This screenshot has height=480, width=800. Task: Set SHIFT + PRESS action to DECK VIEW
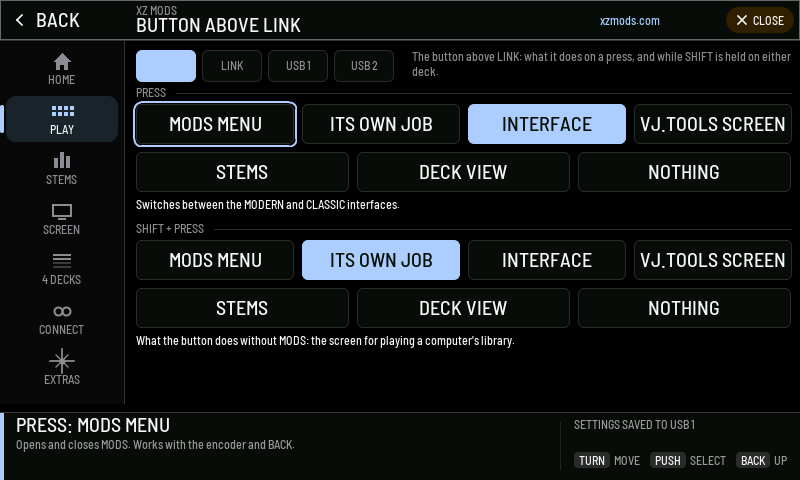click(463, 308)
